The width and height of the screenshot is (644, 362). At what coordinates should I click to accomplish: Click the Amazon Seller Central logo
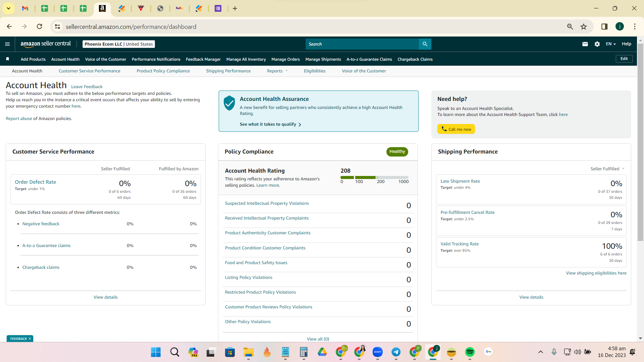pyautogui.click(x=46, y=44)
